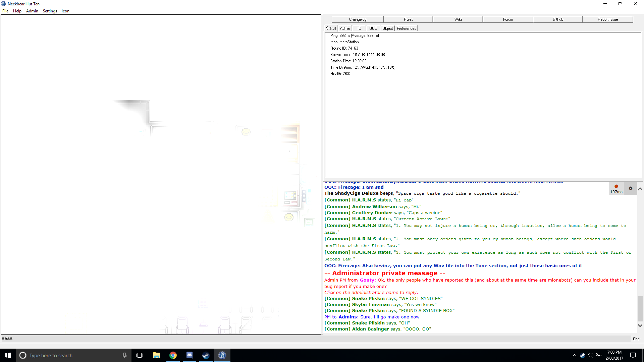Click the command input field
Image resolution: width=644 pixels, height=362 pixels.
315,339
